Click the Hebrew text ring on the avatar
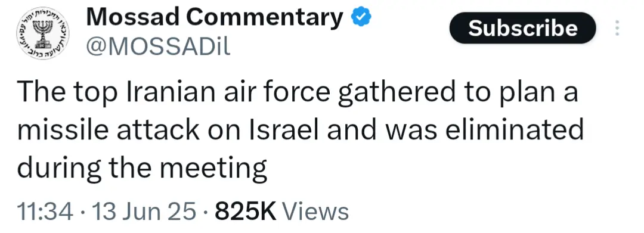Viewport: 644px width, 233px height. coord(43,13)
